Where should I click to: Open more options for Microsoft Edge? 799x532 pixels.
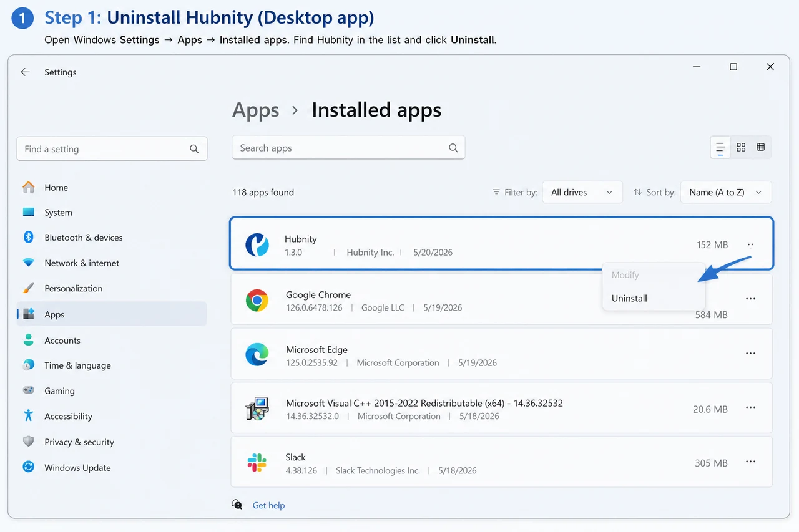(750, 354)
